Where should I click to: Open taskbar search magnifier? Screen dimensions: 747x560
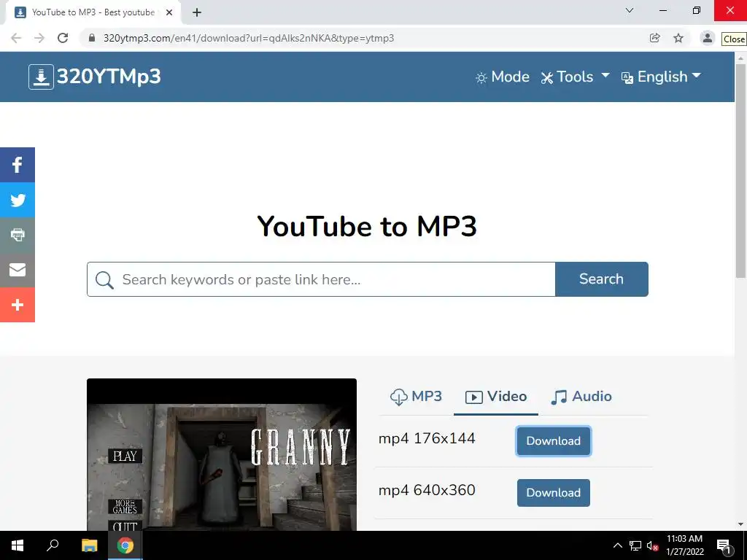[x=53, y=545]
